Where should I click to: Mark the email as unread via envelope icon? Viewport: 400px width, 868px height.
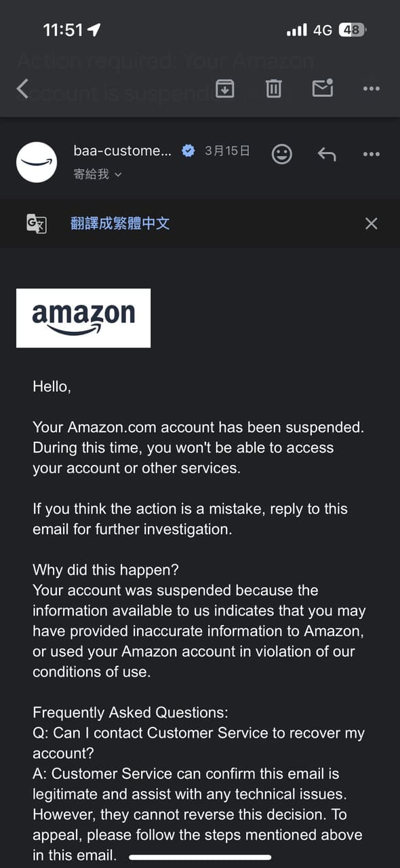point(322,88)
